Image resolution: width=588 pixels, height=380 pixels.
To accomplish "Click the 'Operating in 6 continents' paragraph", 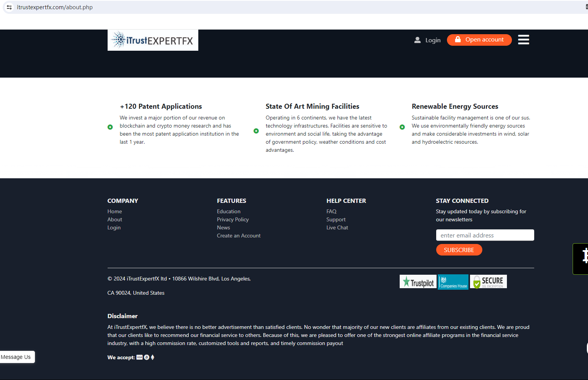I will point(326,134).
